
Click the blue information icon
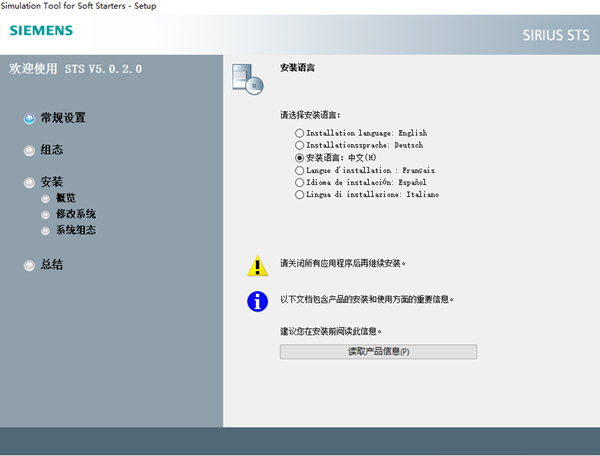click(258, 301)
